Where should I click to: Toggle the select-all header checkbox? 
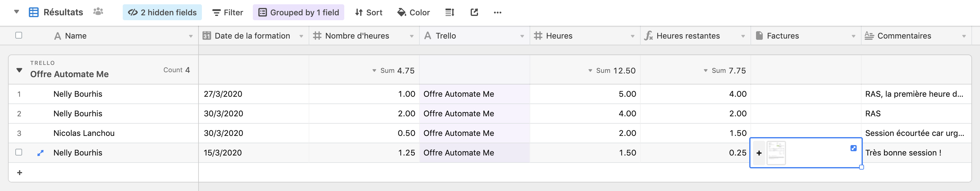[x=19, y=35]
